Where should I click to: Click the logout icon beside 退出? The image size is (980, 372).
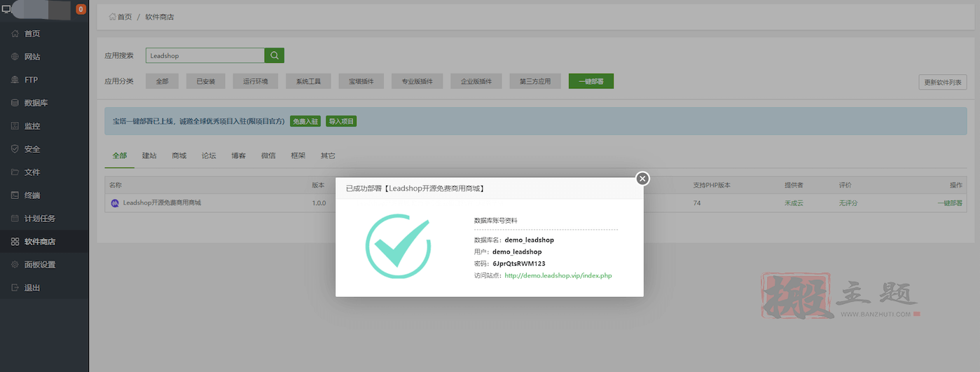(x=15, y=288)
